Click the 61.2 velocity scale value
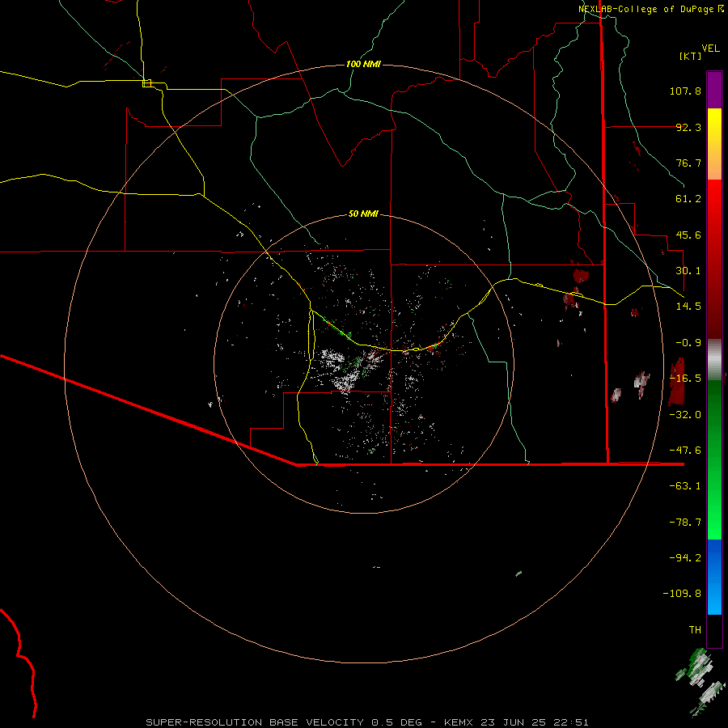This screenshot has height=728, width=728. 688,199
